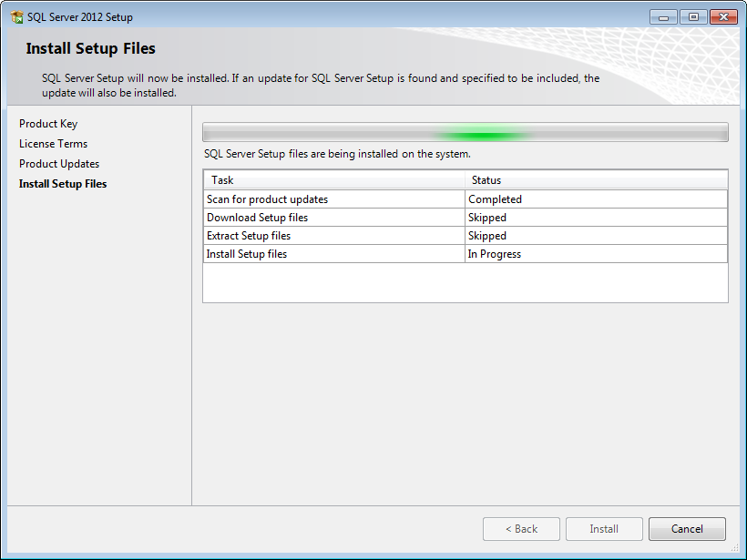Click the installation progress bar
This screenshot has width=747, height=560.
point(466,132)
